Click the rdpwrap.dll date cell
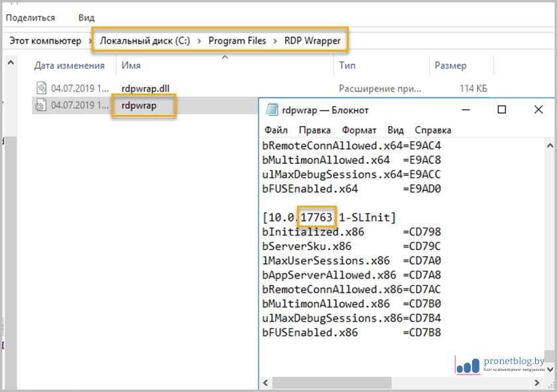This screenshot has width=557, height=392. click(80, 88)
